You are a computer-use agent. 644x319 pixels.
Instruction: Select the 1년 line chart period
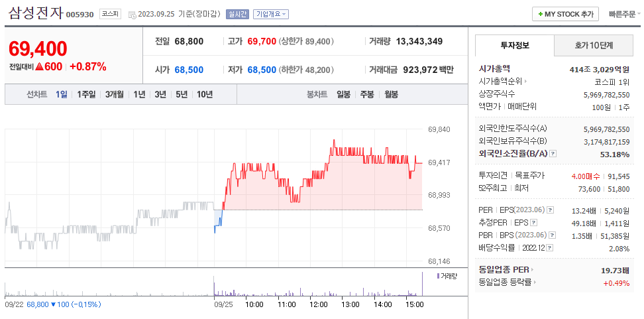click(x=139, y=95)
